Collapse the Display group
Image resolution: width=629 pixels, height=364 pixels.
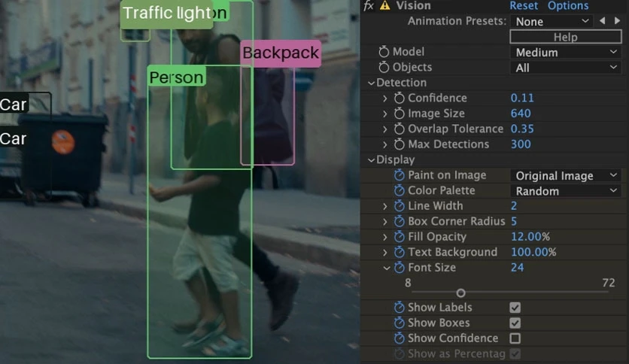point(371,160)
